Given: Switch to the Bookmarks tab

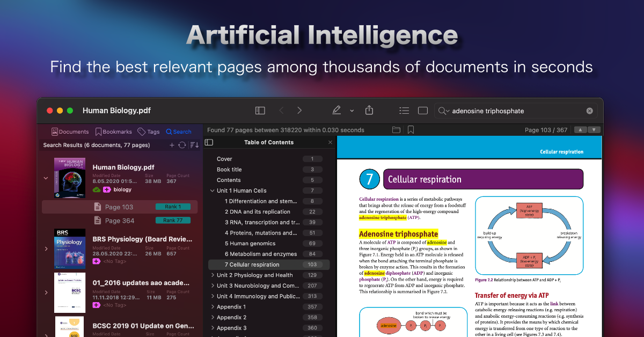Looking at the screenshot, I should coord(113,131).
